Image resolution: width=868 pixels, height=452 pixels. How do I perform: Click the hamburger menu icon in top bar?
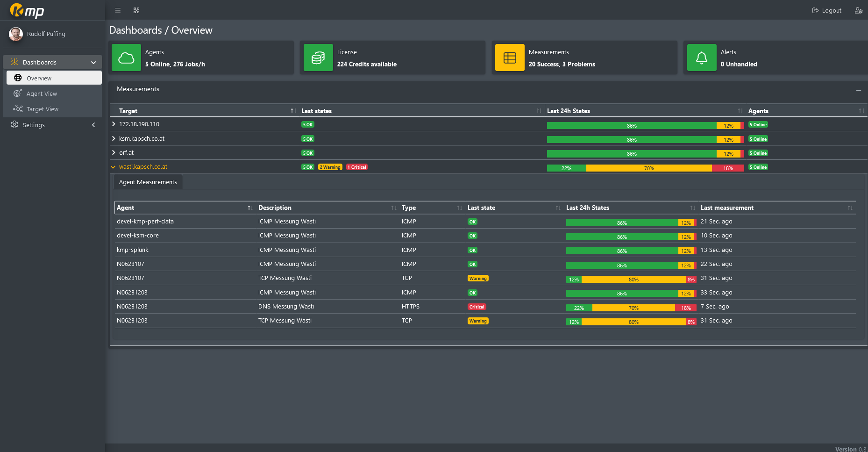pyautogui.click(x=118, y=10)
